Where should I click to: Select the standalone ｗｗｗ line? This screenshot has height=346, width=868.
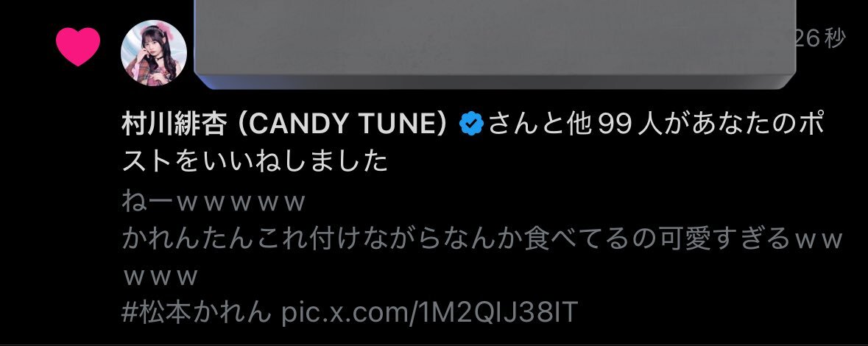(x=160, y=275)
